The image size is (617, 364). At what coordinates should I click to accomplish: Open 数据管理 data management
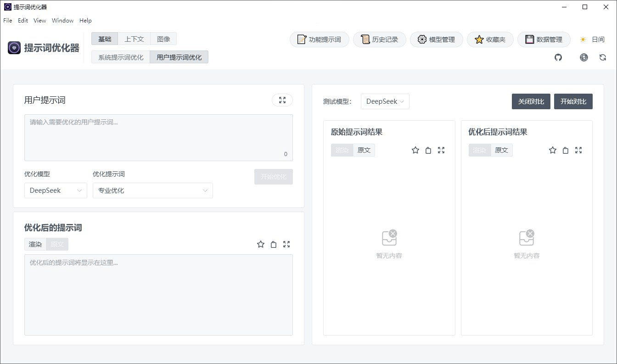coord(544,39)
